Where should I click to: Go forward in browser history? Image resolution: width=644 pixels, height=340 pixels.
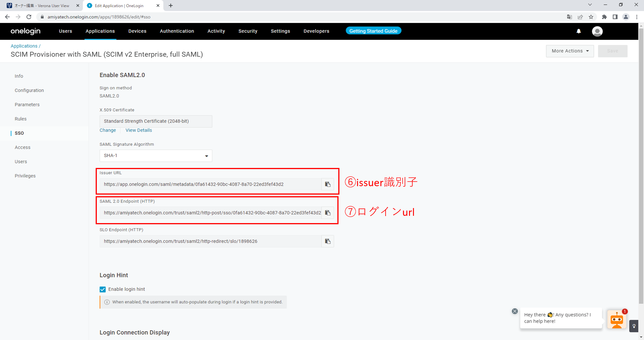point(18,17)
